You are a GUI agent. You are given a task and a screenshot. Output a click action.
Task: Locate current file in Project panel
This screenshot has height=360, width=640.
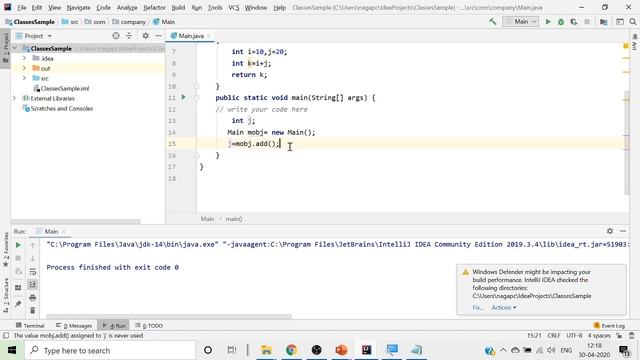click(x=116, y=36)
